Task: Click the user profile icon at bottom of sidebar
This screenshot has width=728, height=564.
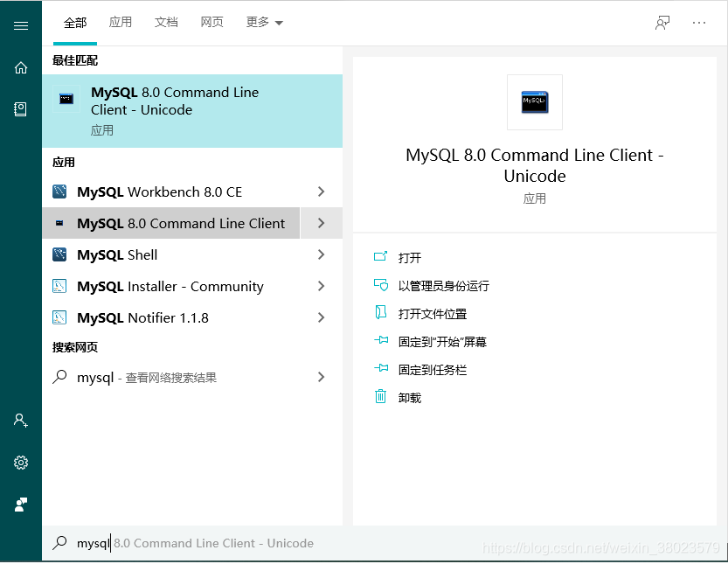Action: (21, 505)
